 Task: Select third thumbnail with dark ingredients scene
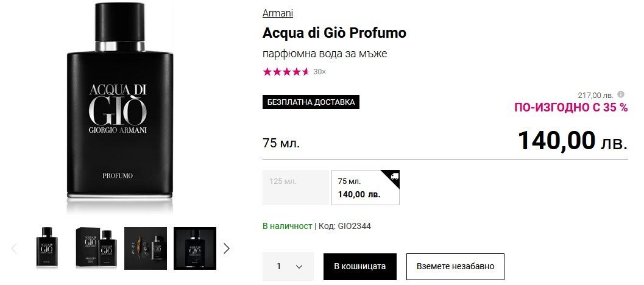click(x=145, y=248)
